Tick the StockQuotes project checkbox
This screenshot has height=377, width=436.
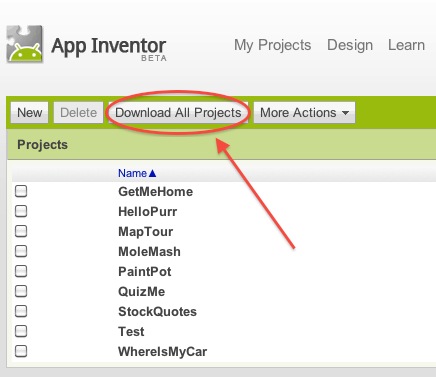pyautogui.click(x=21, y=311)
